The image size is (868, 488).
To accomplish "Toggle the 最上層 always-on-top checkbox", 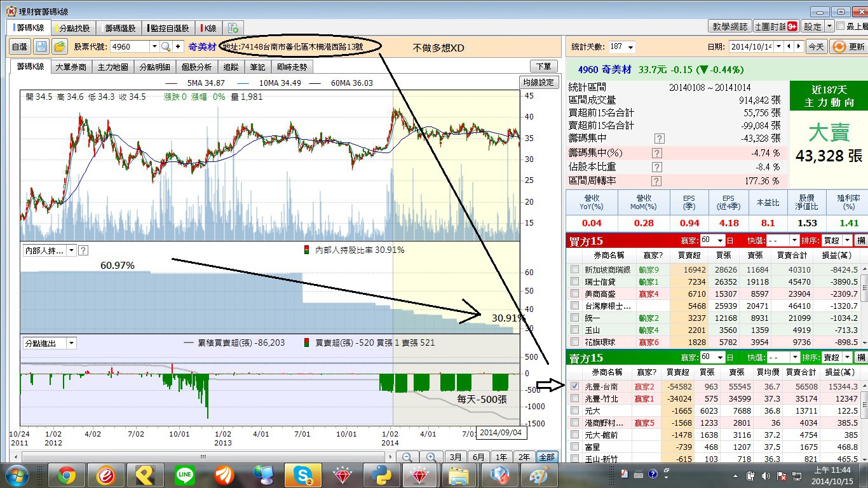I will click(x=841, y=26).
